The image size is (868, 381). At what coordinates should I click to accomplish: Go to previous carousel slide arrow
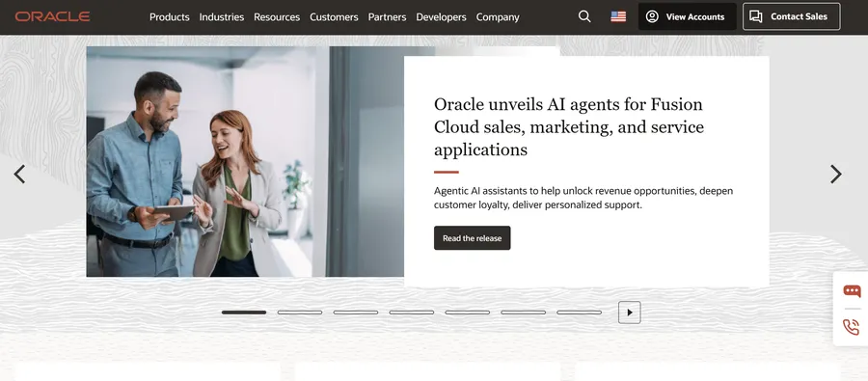[x=19, y=174]
